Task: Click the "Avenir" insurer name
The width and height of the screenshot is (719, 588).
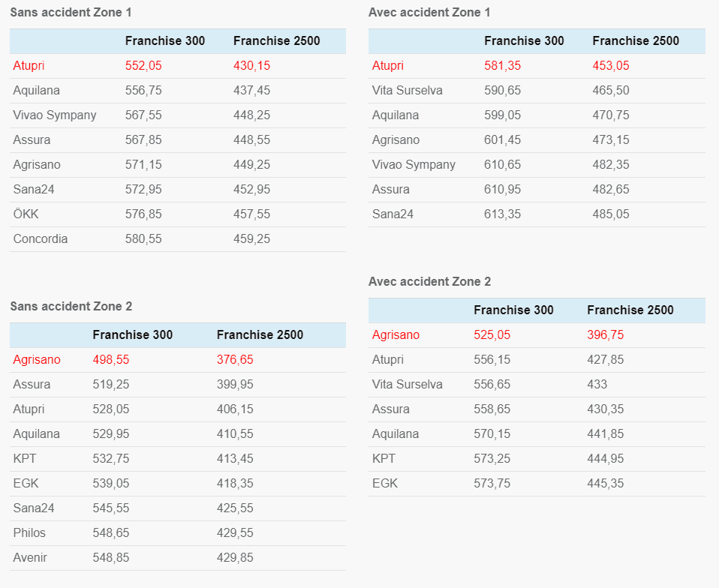Action: point(30,558)
